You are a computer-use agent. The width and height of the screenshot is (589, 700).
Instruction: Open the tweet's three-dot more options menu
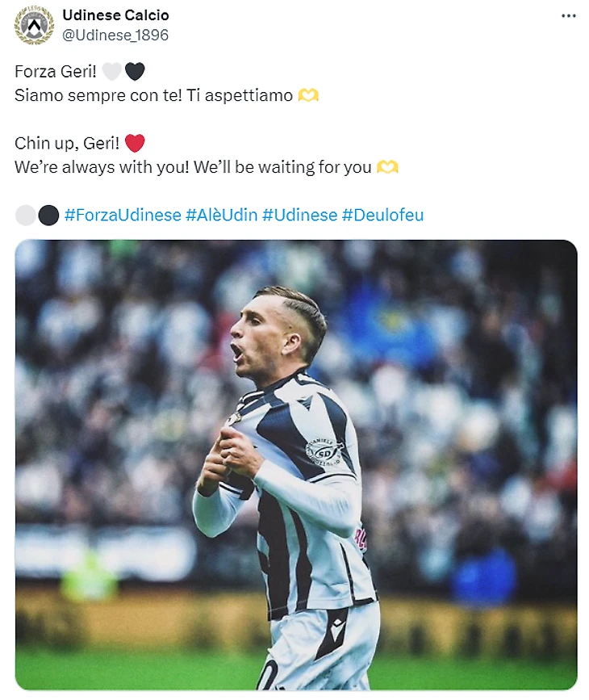click(568, 16)
